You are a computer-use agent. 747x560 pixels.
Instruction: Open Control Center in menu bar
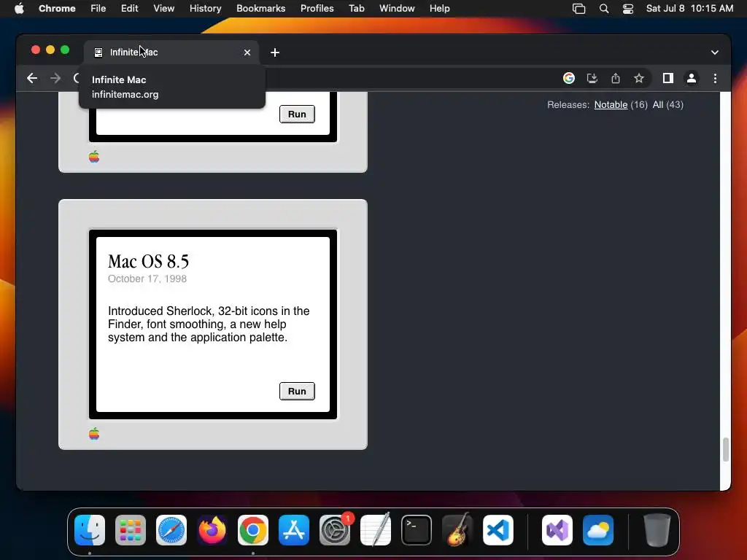(x=628, y=9)
